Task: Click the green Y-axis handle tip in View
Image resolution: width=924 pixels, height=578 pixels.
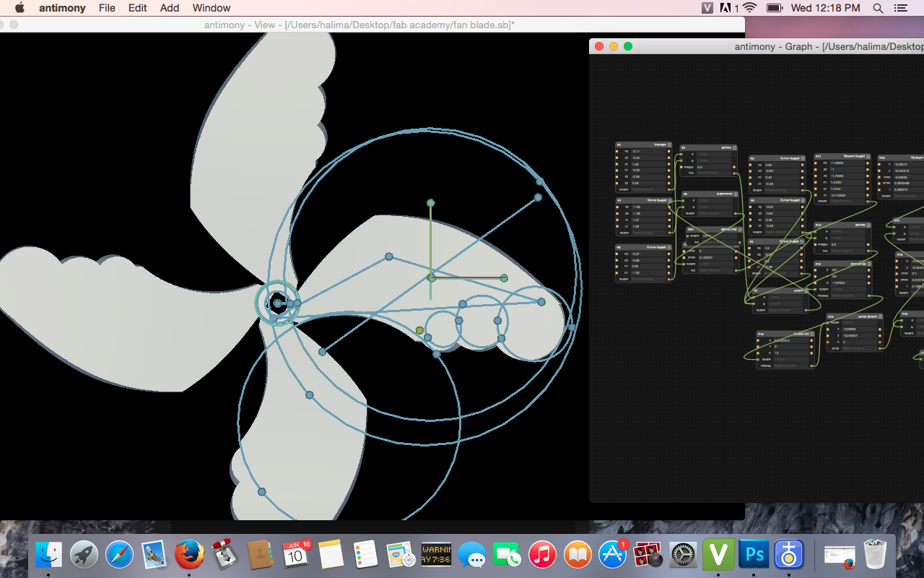Action: click(x=430, y=203)
